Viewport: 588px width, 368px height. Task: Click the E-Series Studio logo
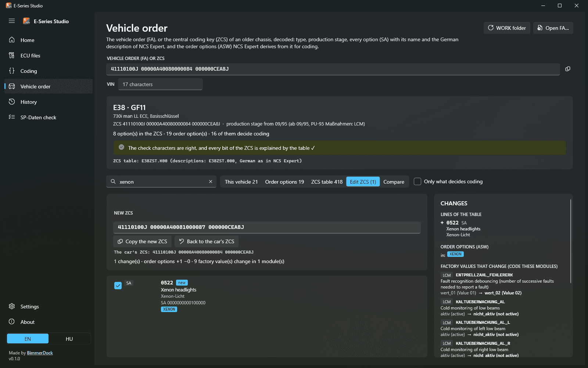click(x=26, y=21)
